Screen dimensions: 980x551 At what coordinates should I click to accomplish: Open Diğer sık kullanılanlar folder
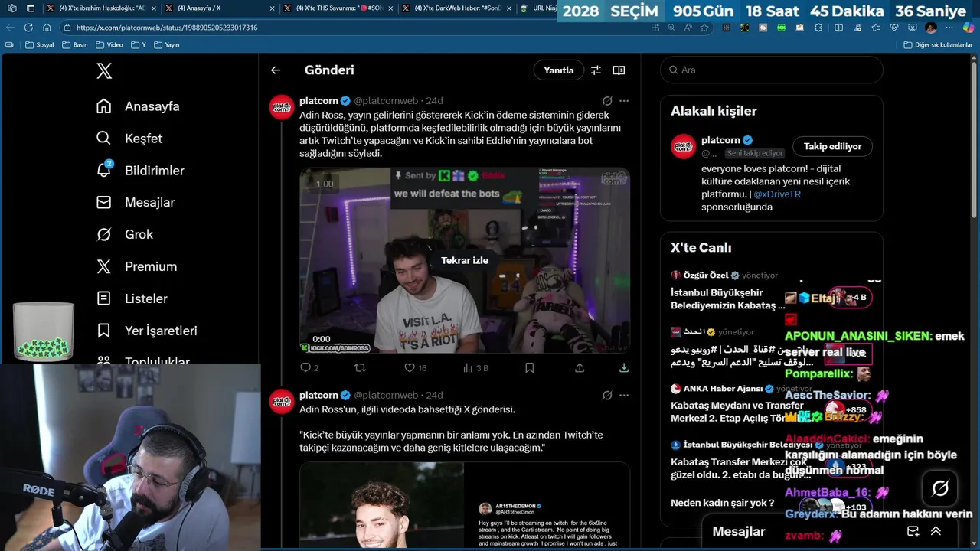tap(937, 45)
